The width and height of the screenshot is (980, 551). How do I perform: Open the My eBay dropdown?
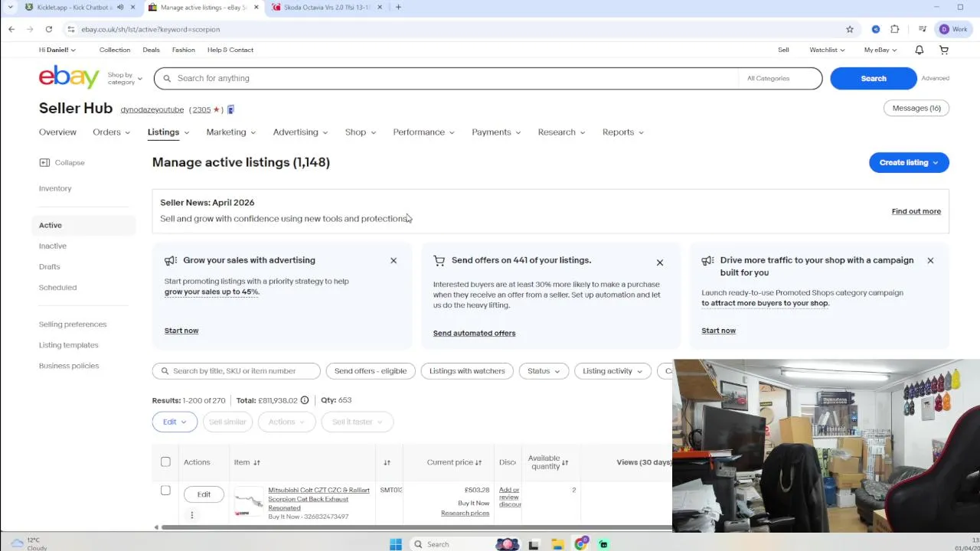tap(880, 50)
